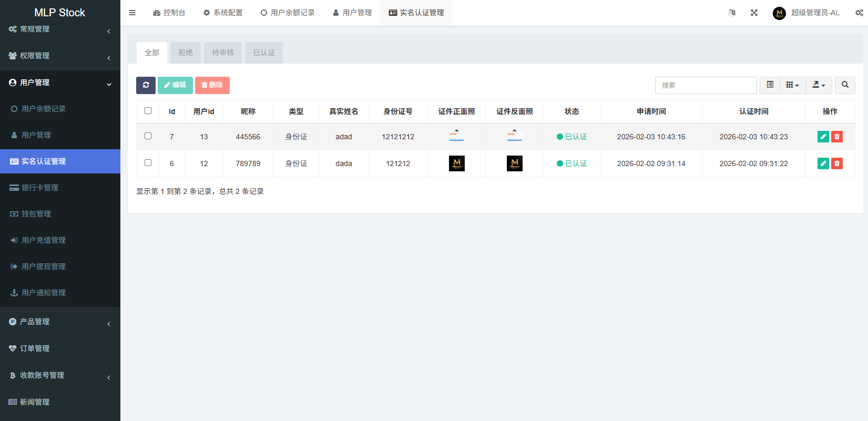Viewport: 868px width, 421px height.
Task: Tick the checkbox for record Id 7
Action: [148, 136]
